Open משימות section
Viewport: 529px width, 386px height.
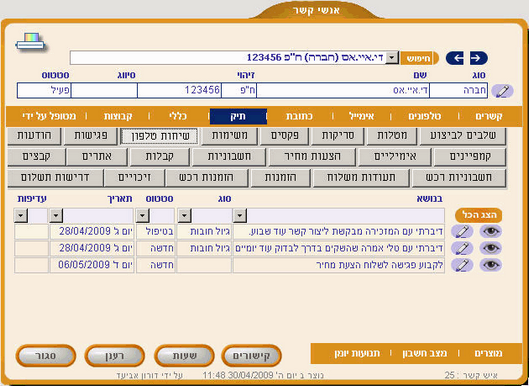pyautogui.click(x=229, y=136)
